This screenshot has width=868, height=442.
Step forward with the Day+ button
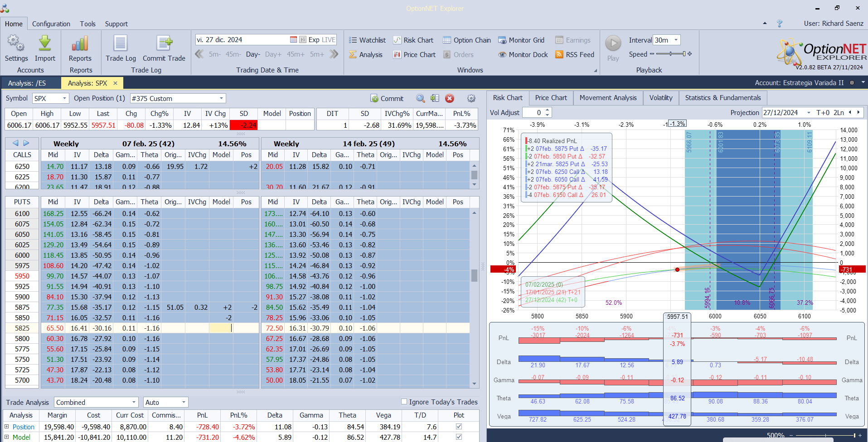(273, 54)
